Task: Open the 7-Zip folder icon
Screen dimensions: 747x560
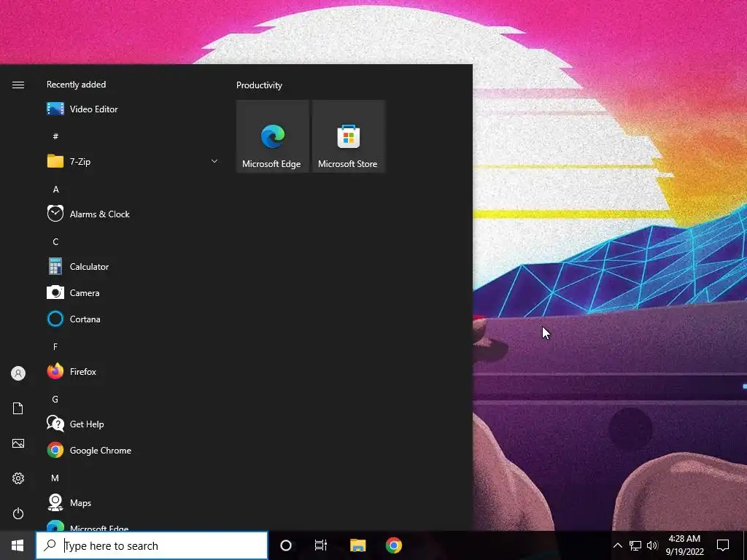Action: (x=55, y=161)
